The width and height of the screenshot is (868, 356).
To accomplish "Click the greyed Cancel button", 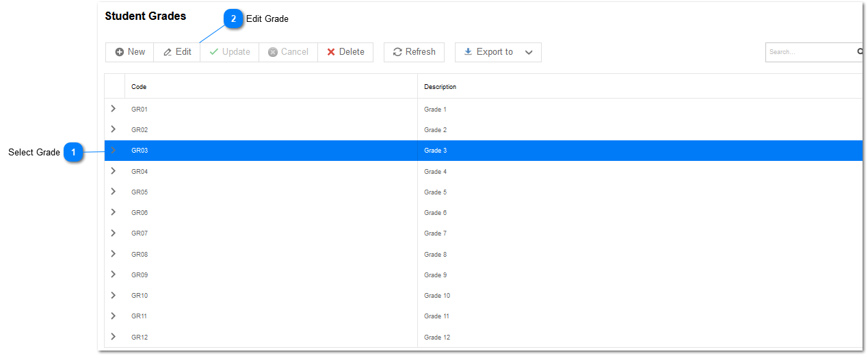I will 289,52.
